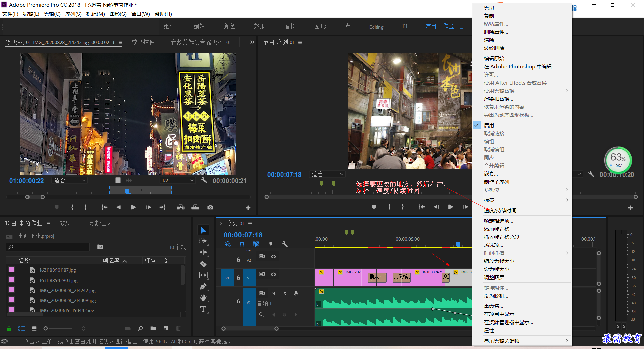Open timeline display settings wrench
The image size is (644, 349).
click(x=285, y=244)
